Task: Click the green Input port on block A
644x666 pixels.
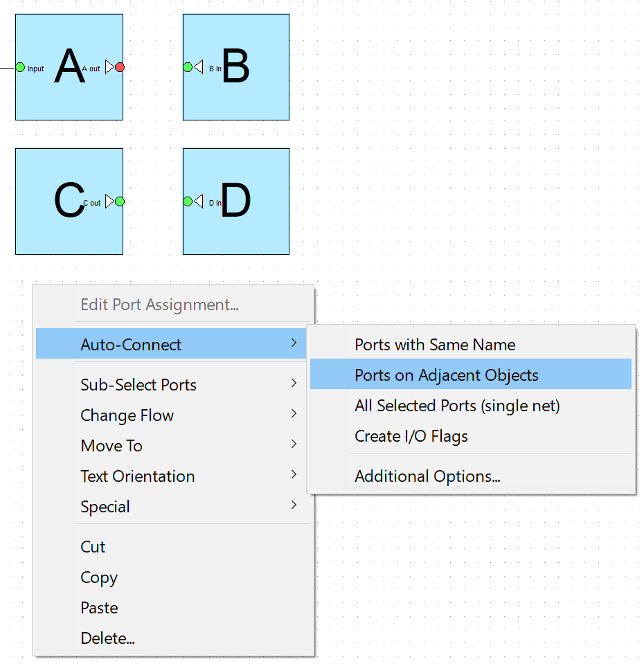Action: [x=20, y=67]
